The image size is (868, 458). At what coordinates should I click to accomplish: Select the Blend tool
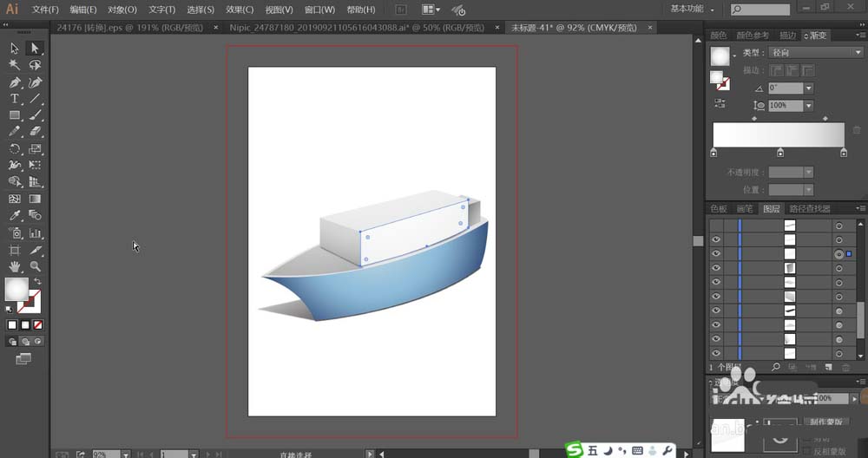[x=35, y=215]
